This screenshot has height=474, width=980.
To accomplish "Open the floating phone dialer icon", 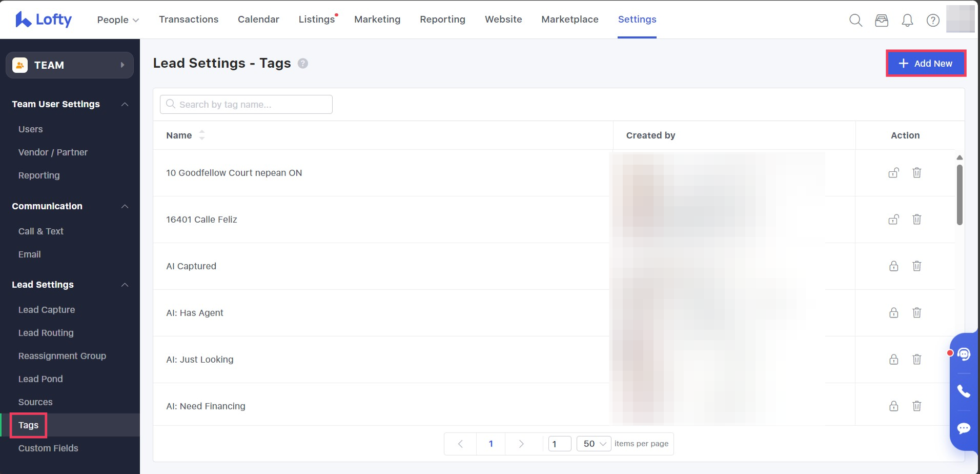I will 964,391.
